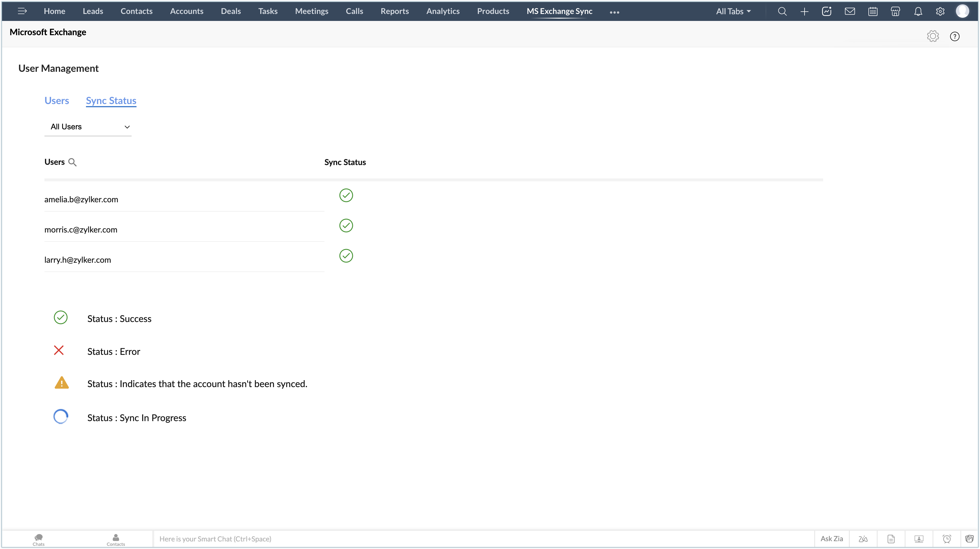Click the plus create-new icon
Screen dimensions: 980x549
point(804,11)
